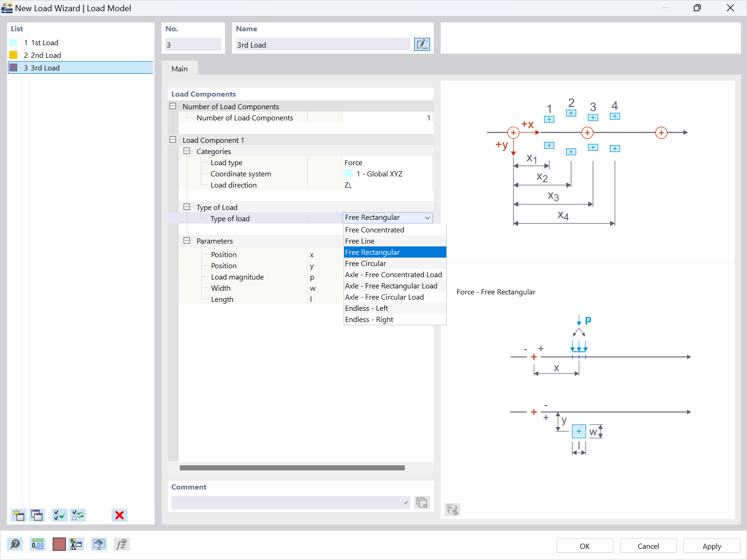The height and width of the screenshot is (560, 747).
Task: Click the Apply button
Action: [712, 546]
